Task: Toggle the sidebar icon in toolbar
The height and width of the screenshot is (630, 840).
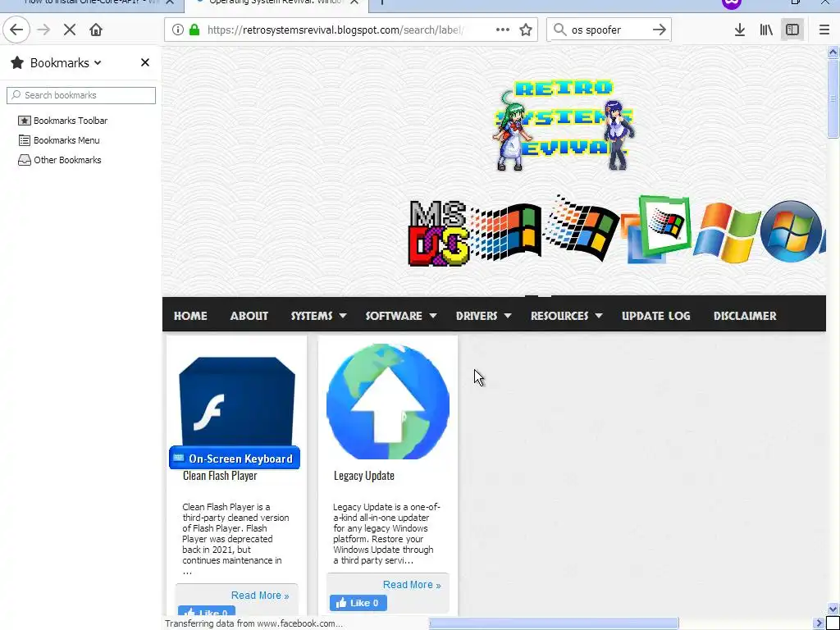Action: click(792, 30)
